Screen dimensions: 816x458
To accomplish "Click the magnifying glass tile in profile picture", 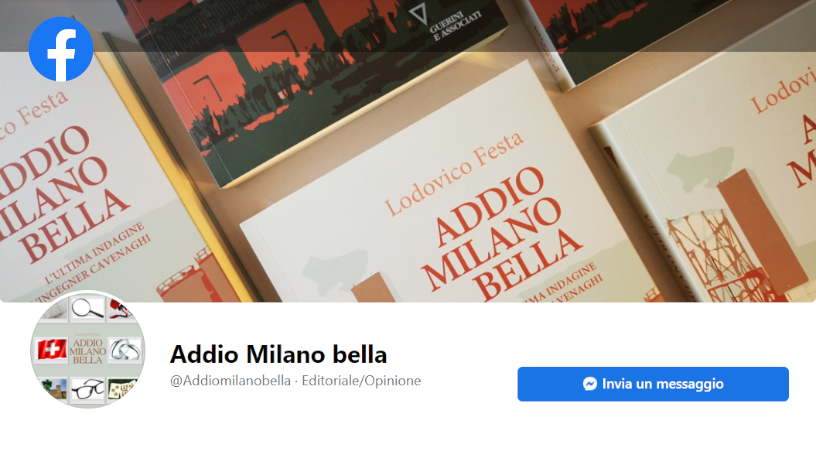I will pyautogui.click(x=87, y=309).
